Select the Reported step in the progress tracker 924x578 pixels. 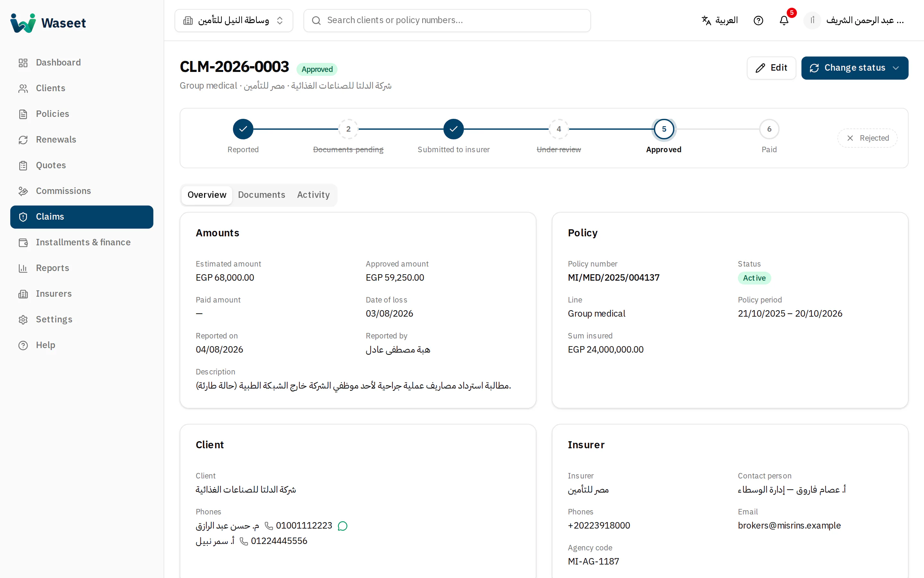point(243,129)
